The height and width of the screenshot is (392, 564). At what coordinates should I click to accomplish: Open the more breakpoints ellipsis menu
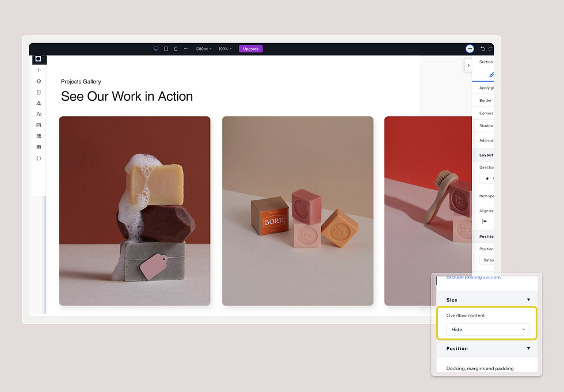click(185, 49)
